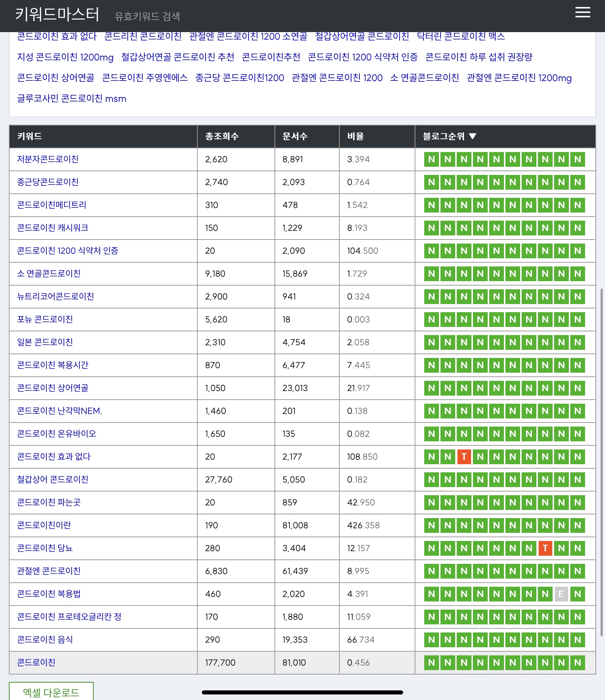Open related keyword 닥터린 콘드로이친 맥스

click(461, 36)
